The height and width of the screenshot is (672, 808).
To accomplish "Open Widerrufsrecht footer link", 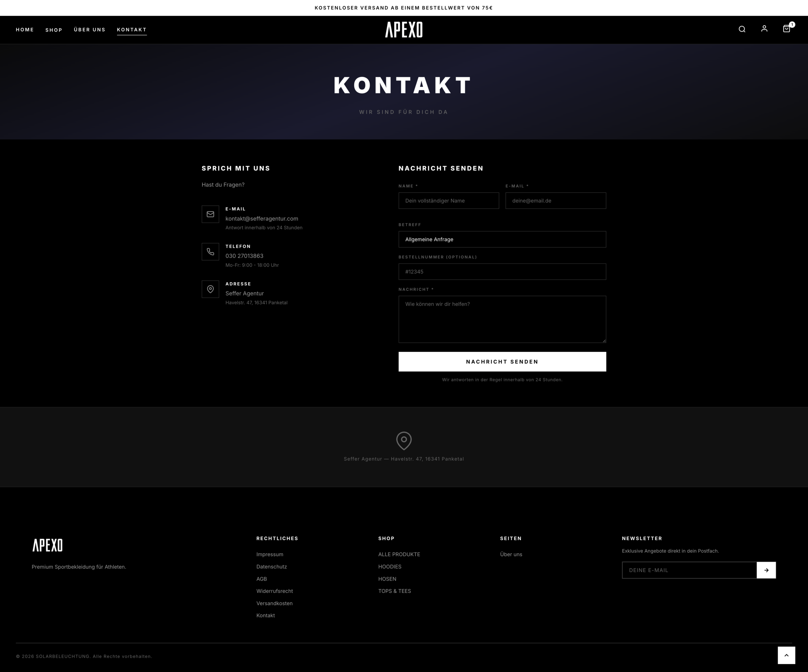I will (275, 591).
